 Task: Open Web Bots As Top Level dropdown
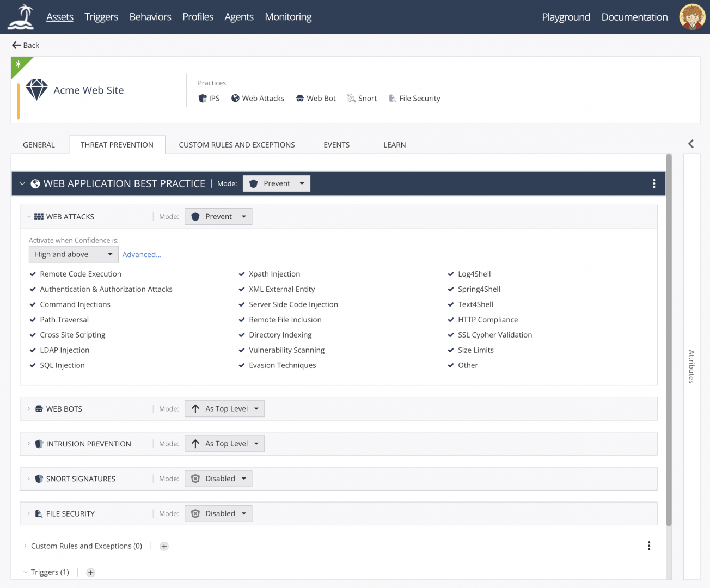(224, 409)
